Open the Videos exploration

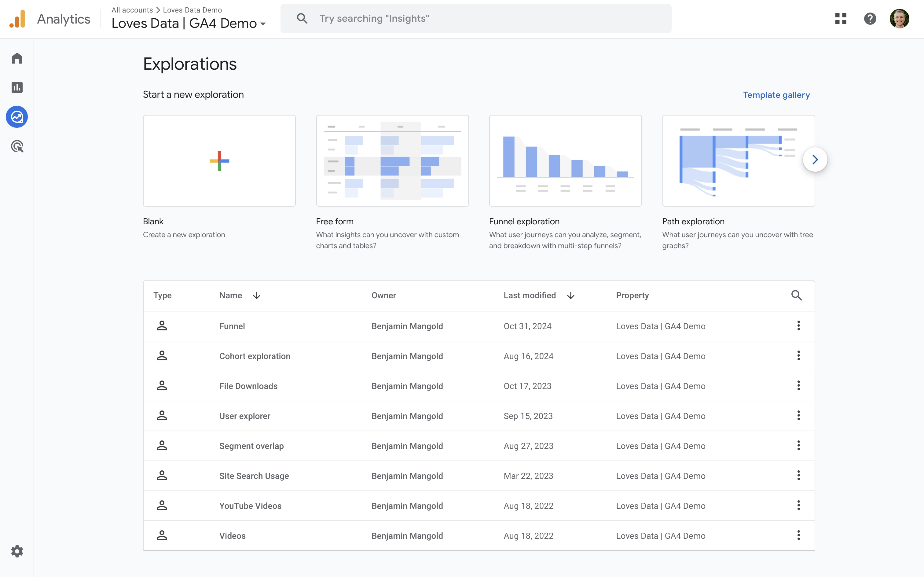pos(232,536)
